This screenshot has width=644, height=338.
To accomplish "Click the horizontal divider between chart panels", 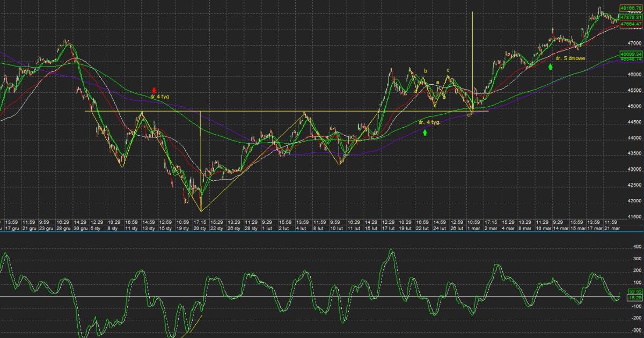I will click(322, 232).
